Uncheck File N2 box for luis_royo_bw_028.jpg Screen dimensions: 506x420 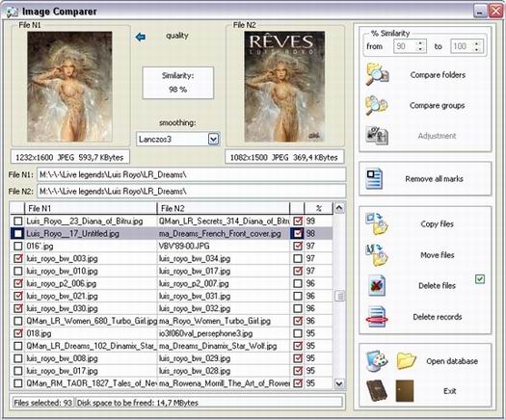tap(298, 371)
